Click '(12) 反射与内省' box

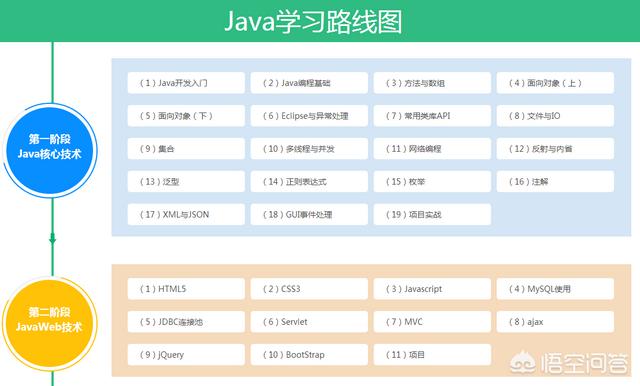click(555, 149)
